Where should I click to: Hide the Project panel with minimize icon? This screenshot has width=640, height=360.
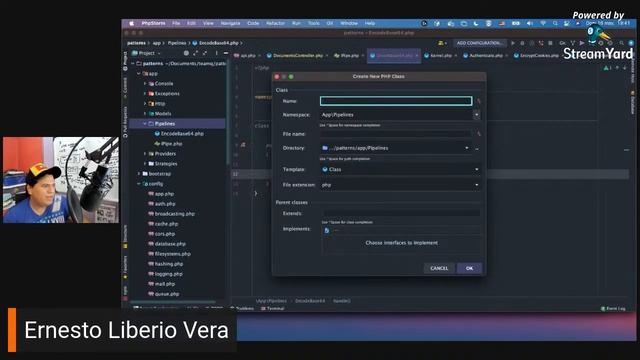[226, 53]
